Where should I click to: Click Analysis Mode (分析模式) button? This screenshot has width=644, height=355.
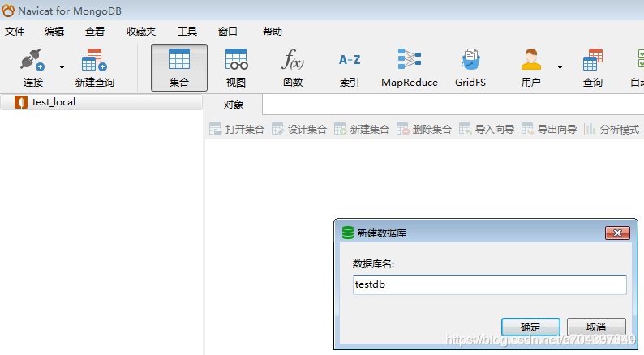[x=611, y=130]
